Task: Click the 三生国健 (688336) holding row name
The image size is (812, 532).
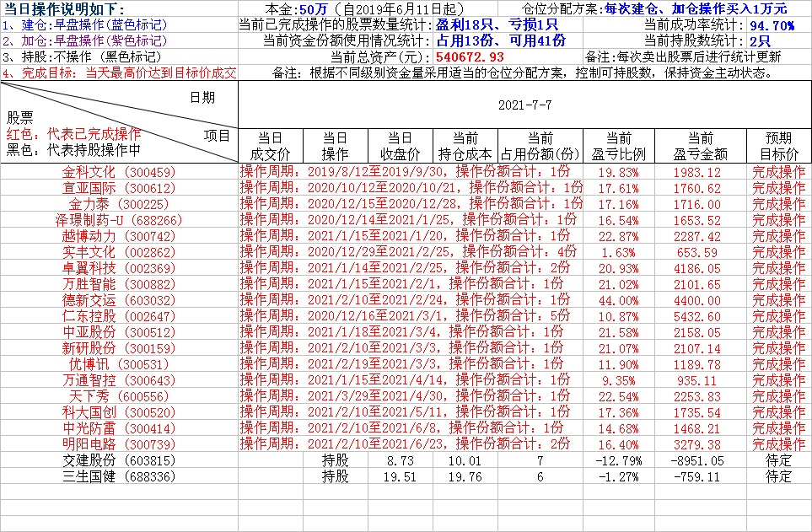Action: (x=119, y=476)
